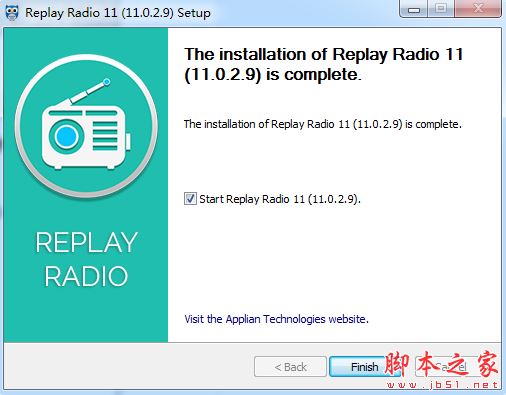506x395 pixels.
Task: Uncheck Start Replay Radio 11 checkbox
Action: pos(190,199)
